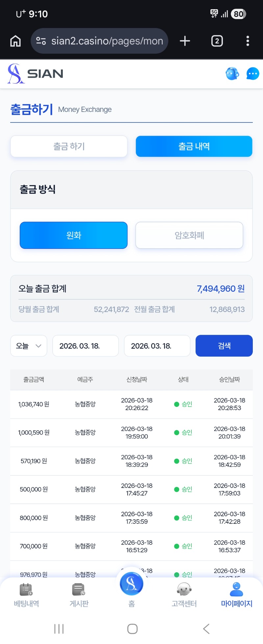This screenshot has width=263, height=644.
Task: Select 암호화폐 withdrawal method
Action: click(189, 235)
